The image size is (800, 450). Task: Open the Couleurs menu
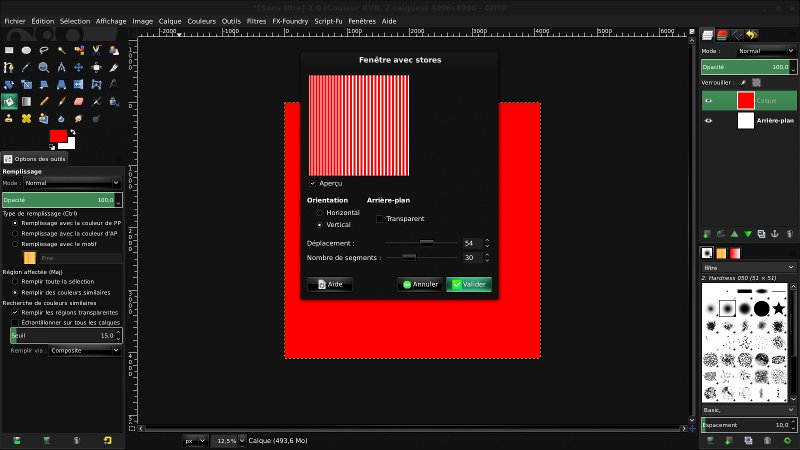tap(202, 21)
